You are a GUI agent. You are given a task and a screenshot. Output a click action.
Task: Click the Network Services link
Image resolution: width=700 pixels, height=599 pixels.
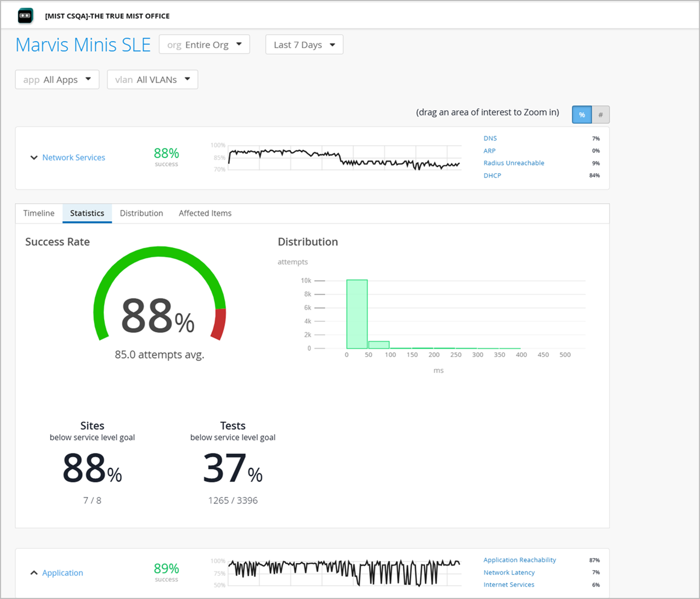point(74,158)
